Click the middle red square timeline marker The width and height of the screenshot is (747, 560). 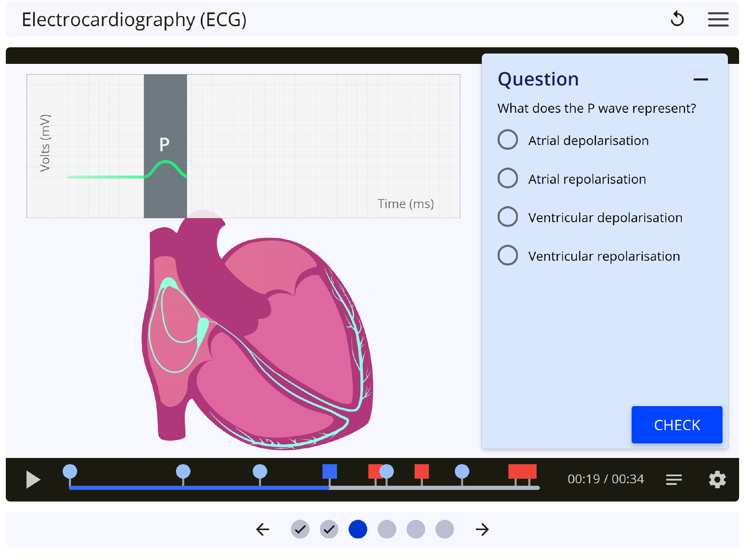click(x=422, y=472)
